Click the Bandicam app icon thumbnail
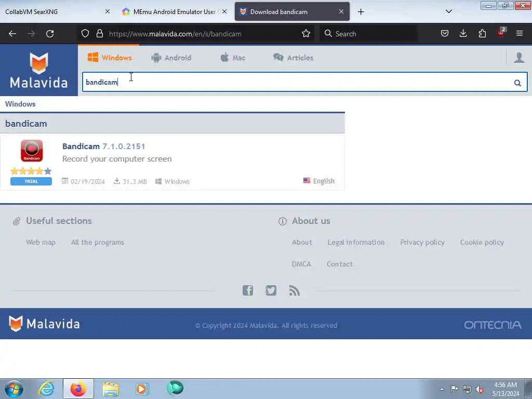The image size is (532, 399). click(32, 151)
